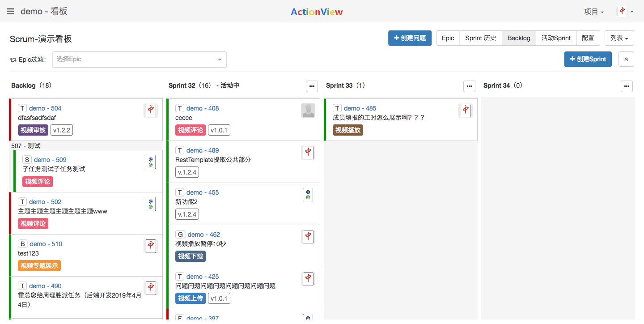Click assignee avatar on demo - 425 card

(x=308, y=279)
